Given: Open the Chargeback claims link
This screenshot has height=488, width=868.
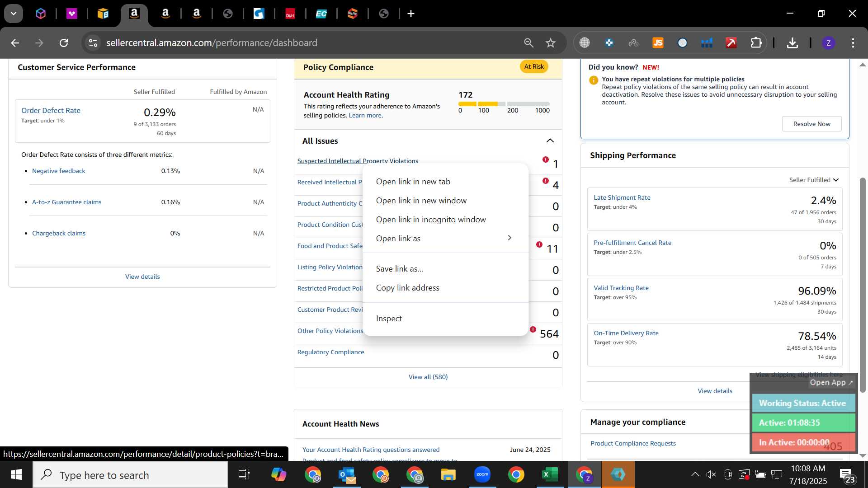Looking at the screenshot, I should pos(58,233).
